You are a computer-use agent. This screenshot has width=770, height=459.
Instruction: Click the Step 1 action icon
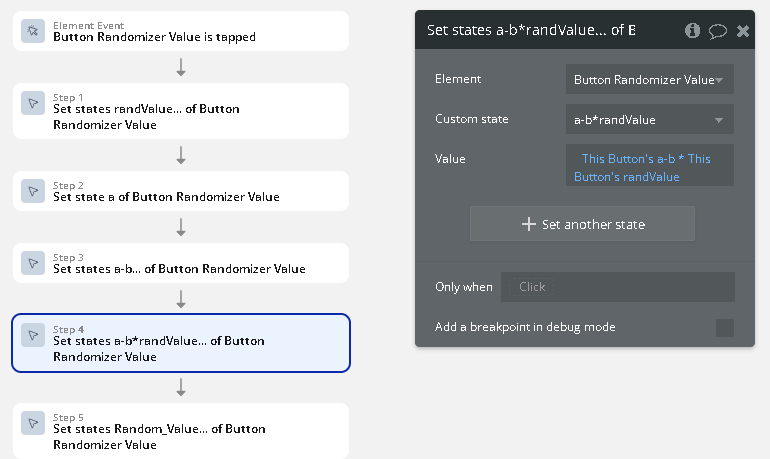tap(33, 103)
